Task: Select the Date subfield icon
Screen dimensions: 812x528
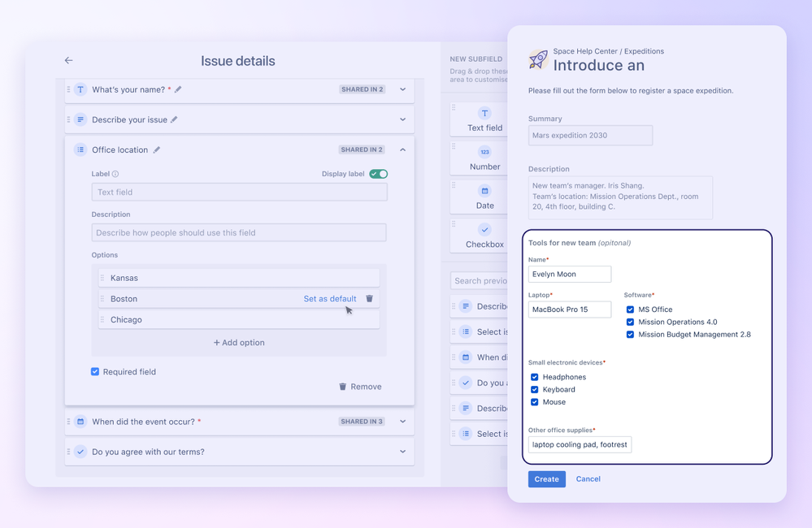Action: click(484, 191)
